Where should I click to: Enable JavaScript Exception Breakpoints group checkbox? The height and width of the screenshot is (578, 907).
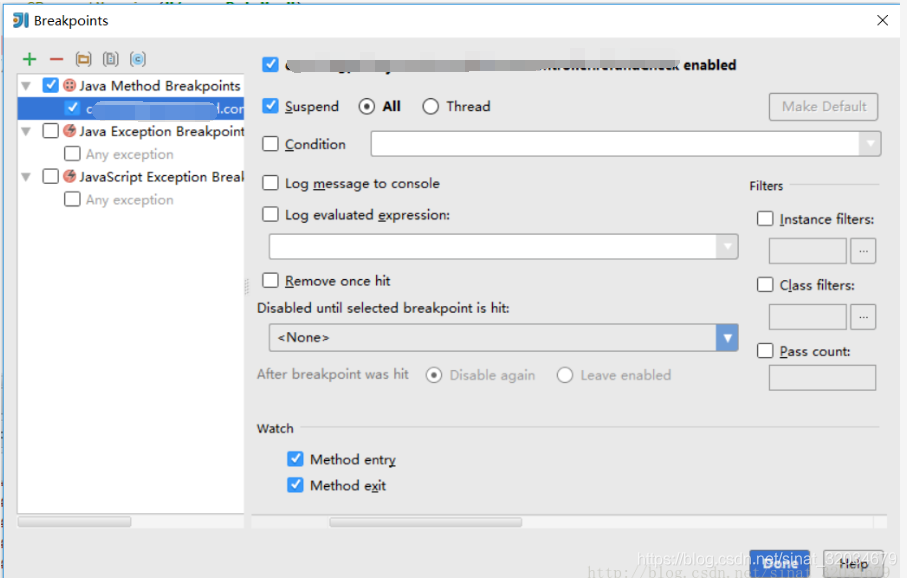(x=50, y=176)
